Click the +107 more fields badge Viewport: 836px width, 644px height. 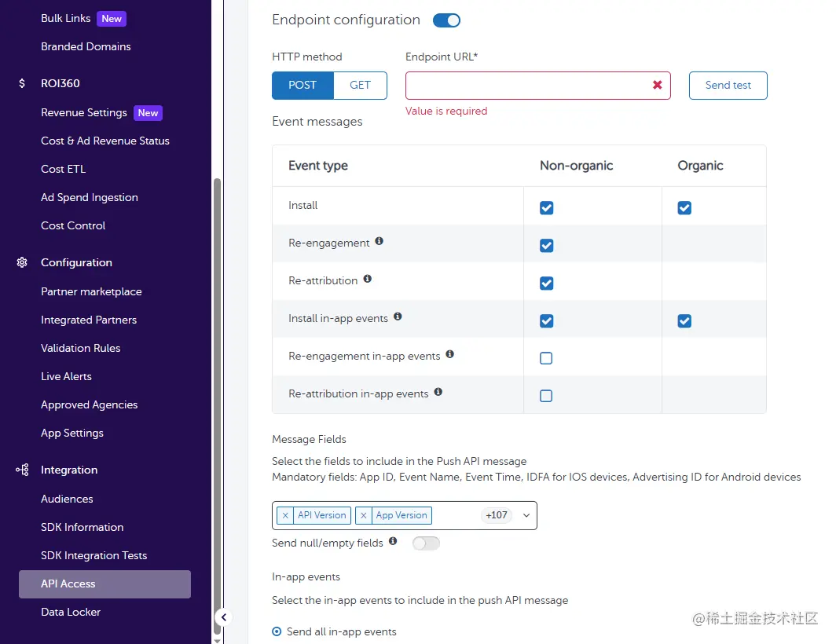[x=497, y=515]
